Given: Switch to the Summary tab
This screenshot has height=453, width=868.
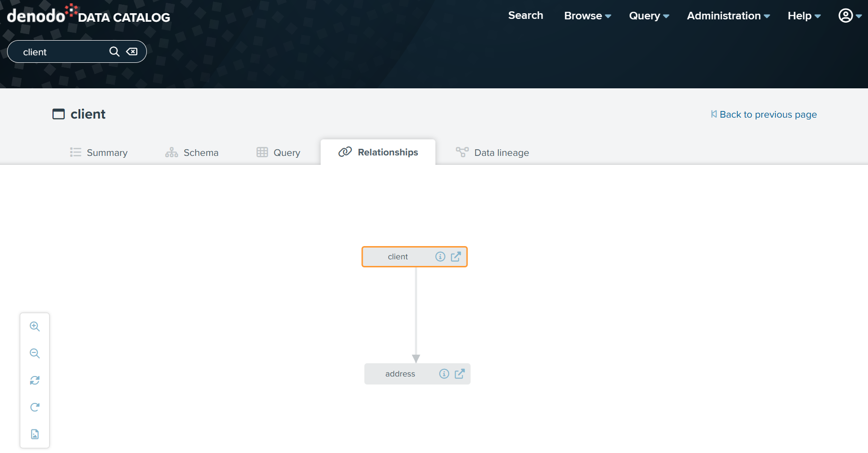Looking at the screenshot, I should pos(99,153).
